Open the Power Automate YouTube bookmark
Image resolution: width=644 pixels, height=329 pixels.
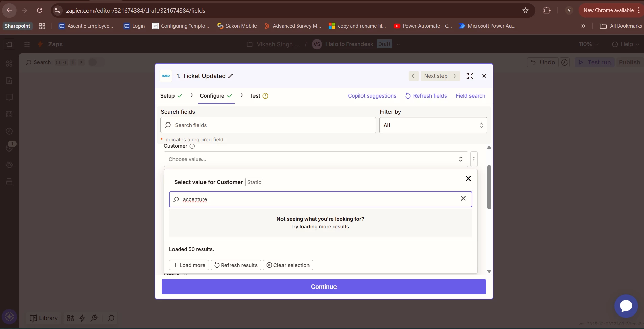(x=423, y=26)
